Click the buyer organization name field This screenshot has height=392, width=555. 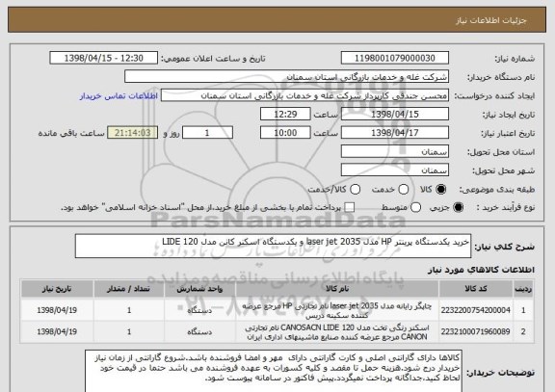pyautogui.click(x=286, y=77)
